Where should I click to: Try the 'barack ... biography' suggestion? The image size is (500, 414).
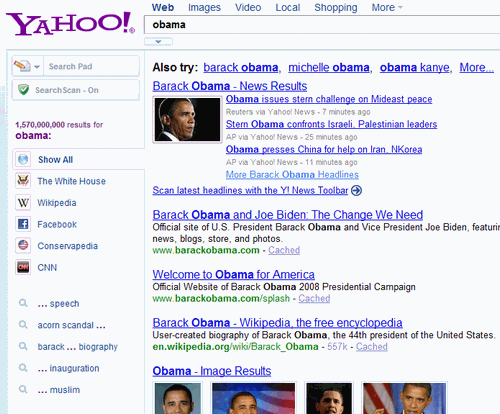77,347
